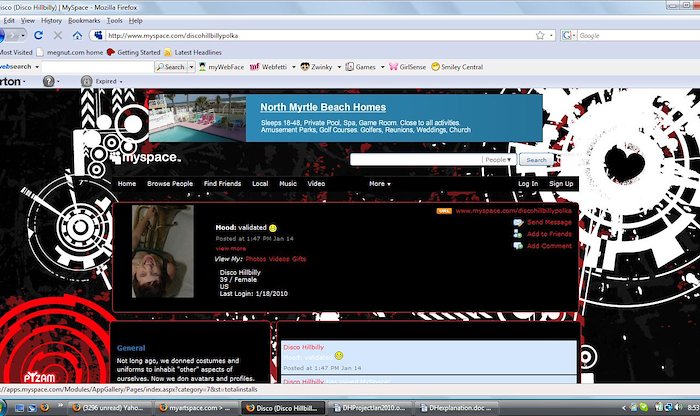Open the Video section link

[316, 183]
